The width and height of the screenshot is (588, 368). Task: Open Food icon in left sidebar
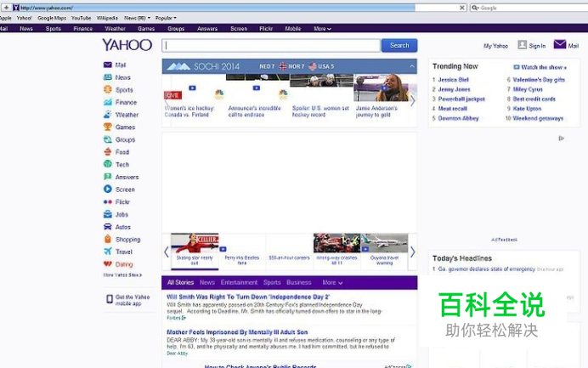(x=108, y=152)
